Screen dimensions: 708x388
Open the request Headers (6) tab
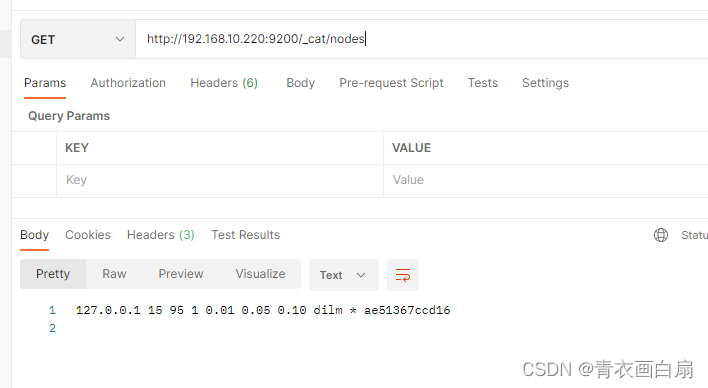[224, 83]
